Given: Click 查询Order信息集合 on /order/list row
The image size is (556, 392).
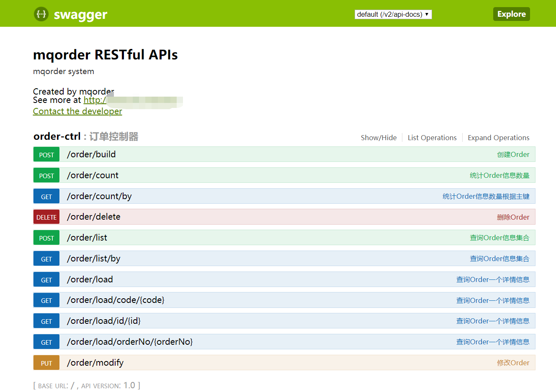Looking at the screenshot, I should coord(499,238).
